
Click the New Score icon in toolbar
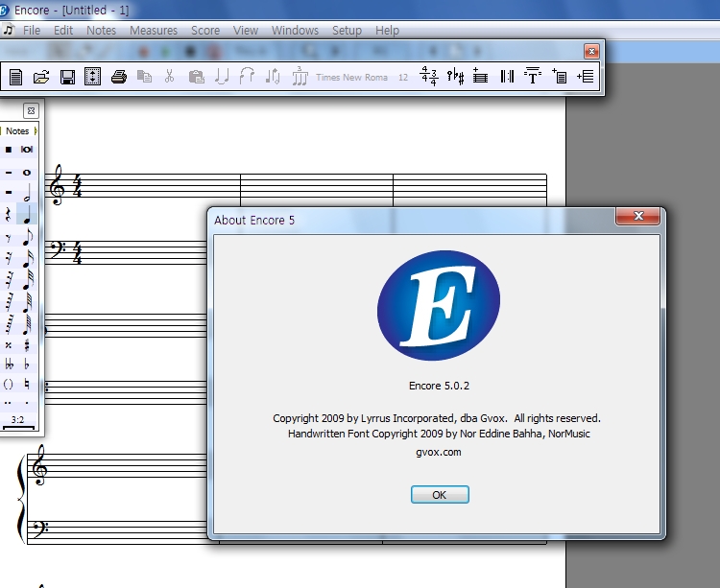click(x=16, y=77)
